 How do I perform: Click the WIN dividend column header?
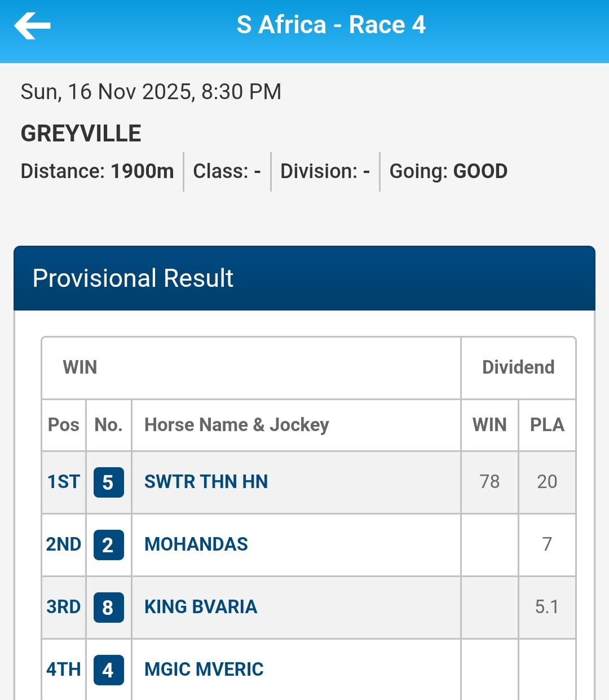[489, 425]
